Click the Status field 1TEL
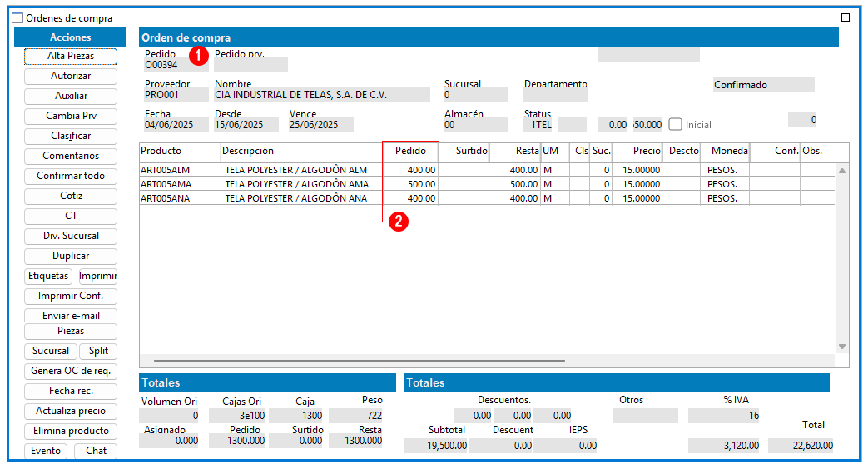This screenshot has height=469, width=868. point(538,125)
